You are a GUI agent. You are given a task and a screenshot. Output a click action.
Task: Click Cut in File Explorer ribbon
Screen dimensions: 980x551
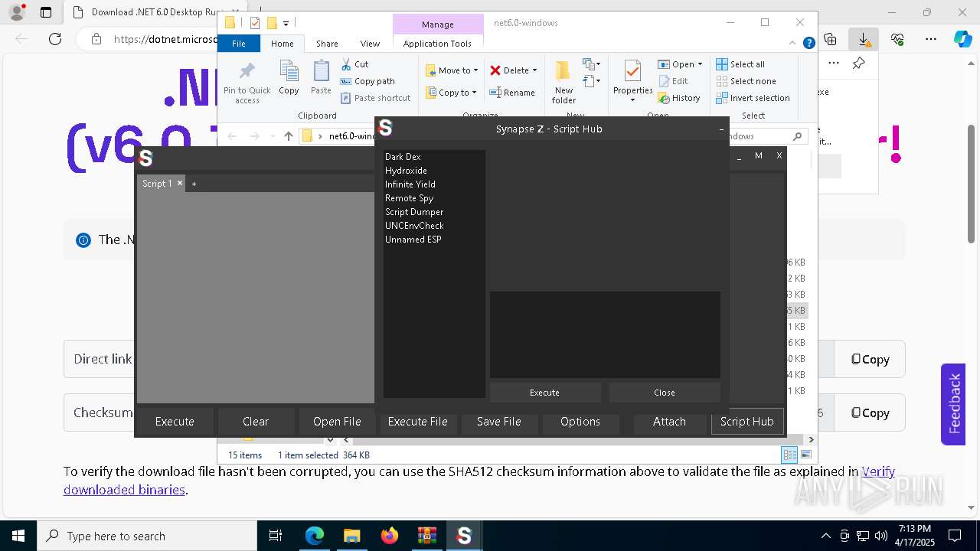click(x=354, y=64)
